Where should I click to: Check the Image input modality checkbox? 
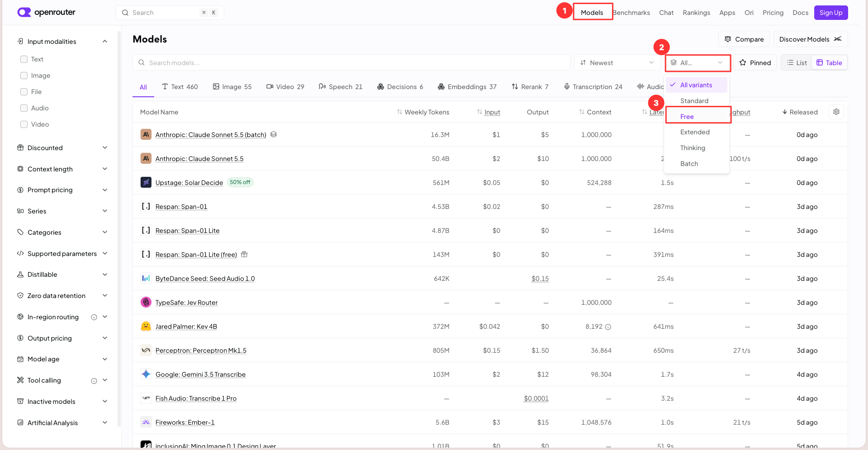pos(24,76)
